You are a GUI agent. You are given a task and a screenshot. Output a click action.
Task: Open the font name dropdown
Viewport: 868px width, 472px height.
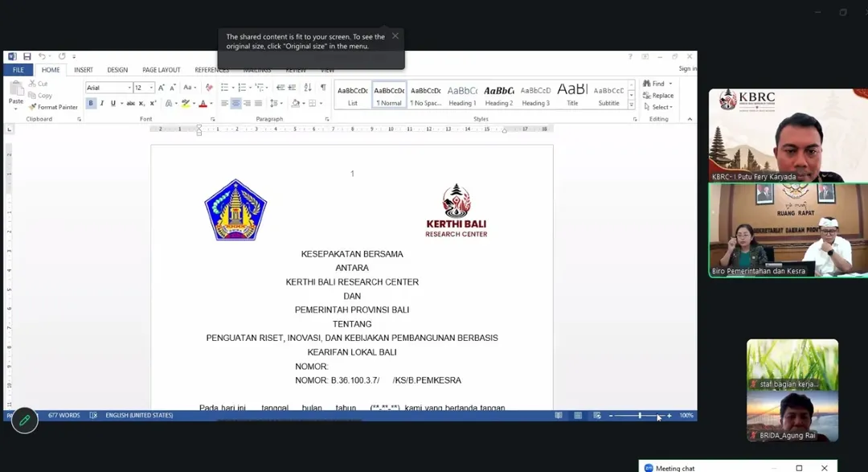coord(129,88)
